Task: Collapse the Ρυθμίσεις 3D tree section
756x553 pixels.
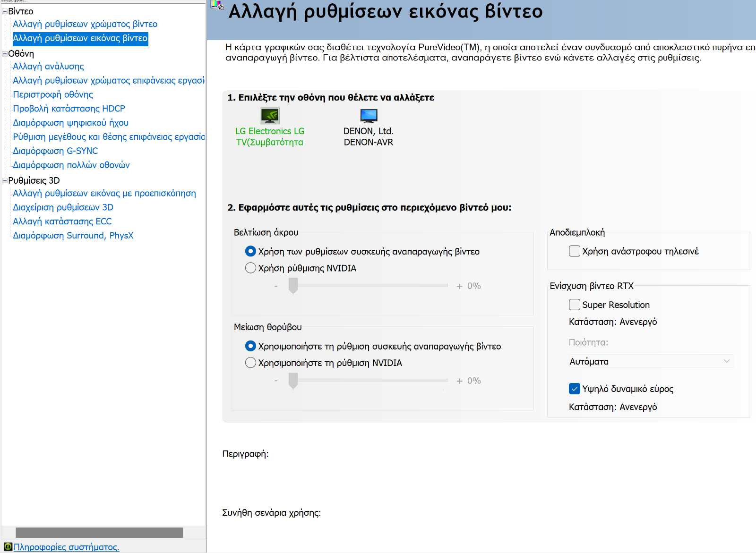Action: [x=5, y=180]
